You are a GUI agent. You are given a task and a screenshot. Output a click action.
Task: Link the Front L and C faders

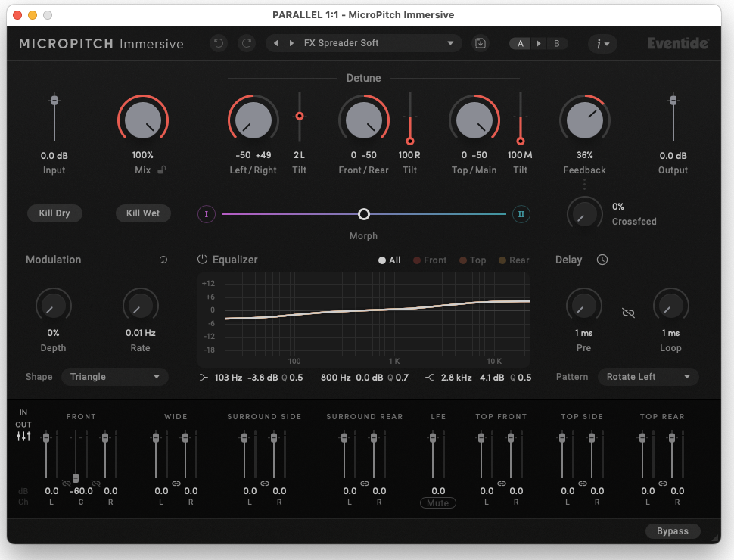(x=67, y=484)
